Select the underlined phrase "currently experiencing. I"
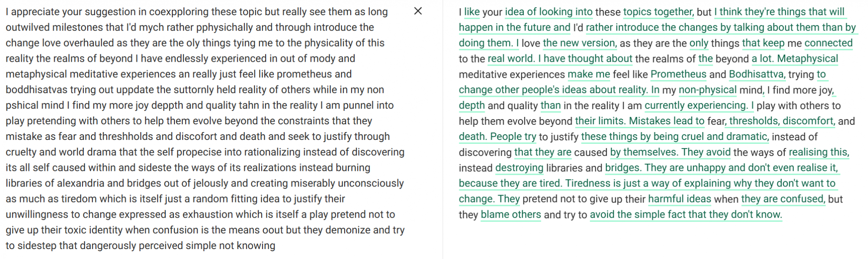Viewport: 868px width, 259px height. pos(699,106)
